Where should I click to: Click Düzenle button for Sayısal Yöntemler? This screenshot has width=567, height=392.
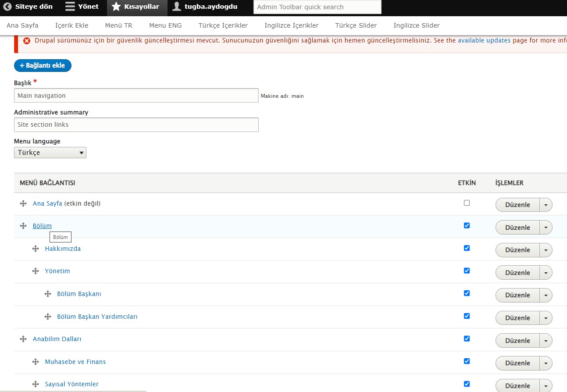coord(517,386)
